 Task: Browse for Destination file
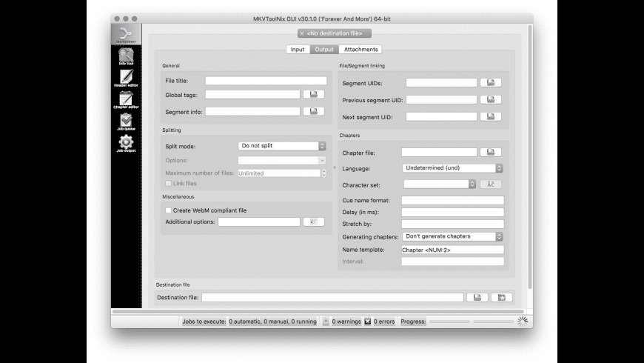coord(477,297)
